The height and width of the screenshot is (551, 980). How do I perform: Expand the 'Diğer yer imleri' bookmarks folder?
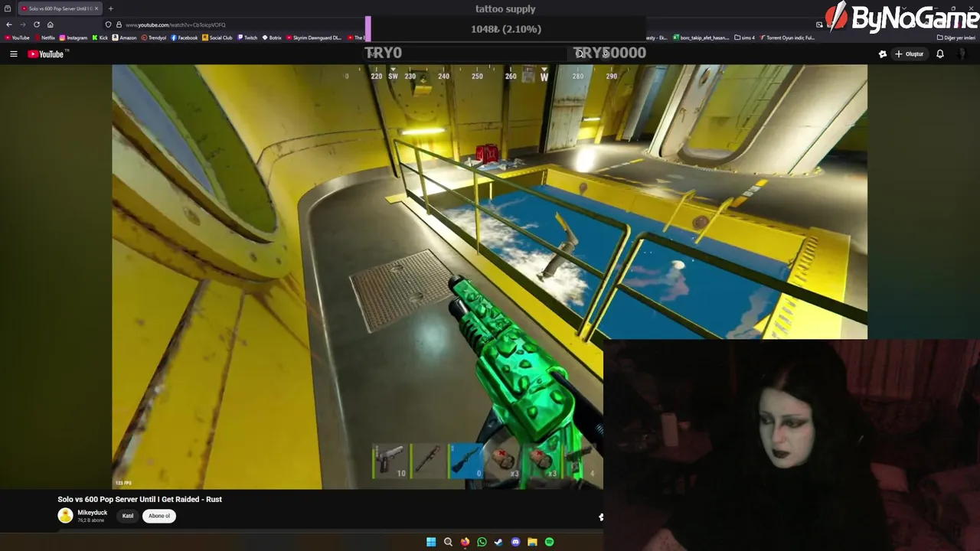point(956,37)
